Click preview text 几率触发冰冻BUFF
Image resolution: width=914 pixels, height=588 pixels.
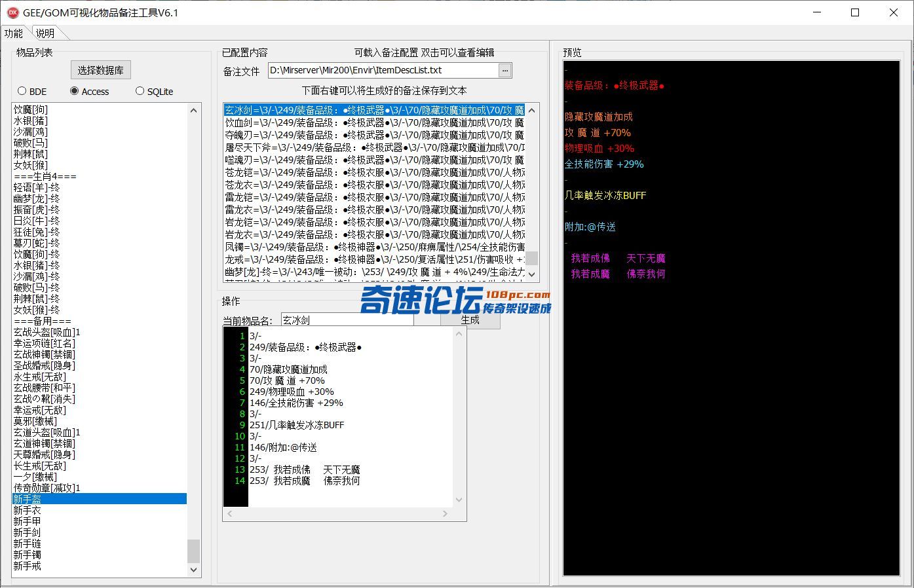[605, 195]
